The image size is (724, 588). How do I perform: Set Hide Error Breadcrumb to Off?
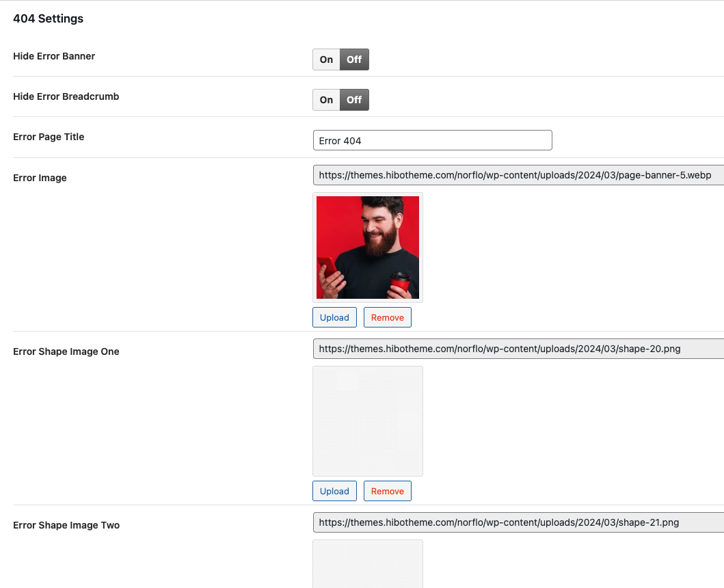click(x=354, y=100)
